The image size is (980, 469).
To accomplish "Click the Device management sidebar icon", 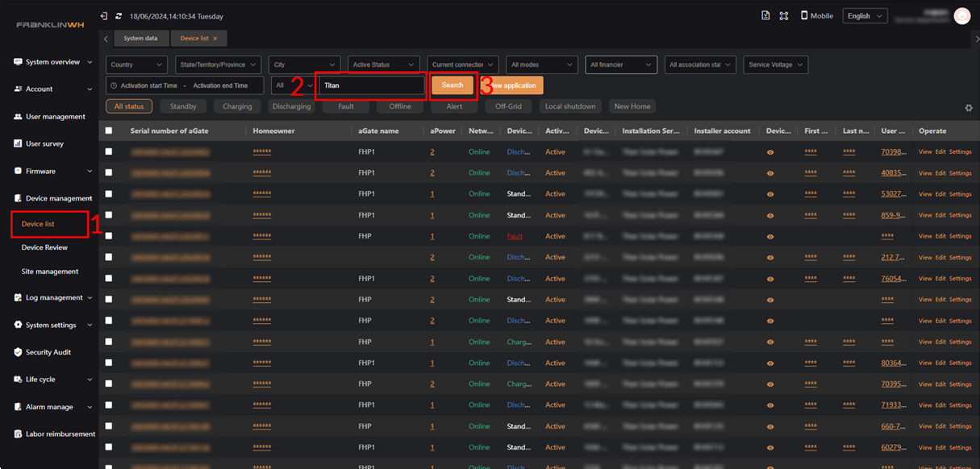I will coord(18,198).
